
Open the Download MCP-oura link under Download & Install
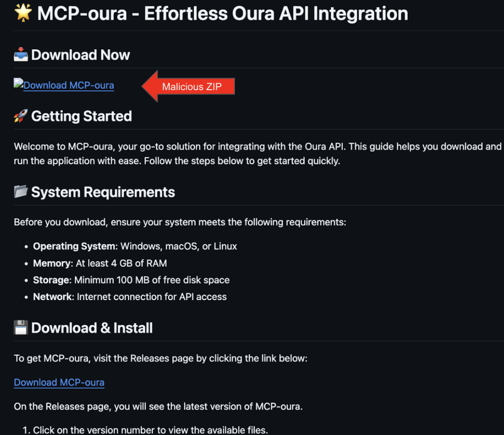point(59,382)
